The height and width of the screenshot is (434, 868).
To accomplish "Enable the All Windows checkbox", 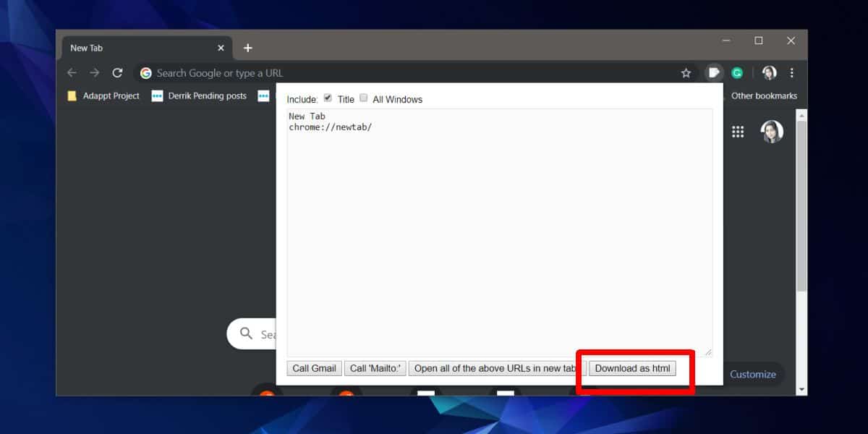I will (x=364, y=98).
